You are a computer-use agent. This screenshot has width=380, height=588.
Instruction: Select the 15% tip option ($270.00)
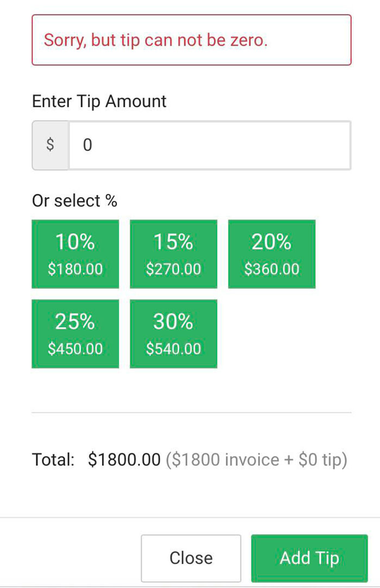pos(173,253)
